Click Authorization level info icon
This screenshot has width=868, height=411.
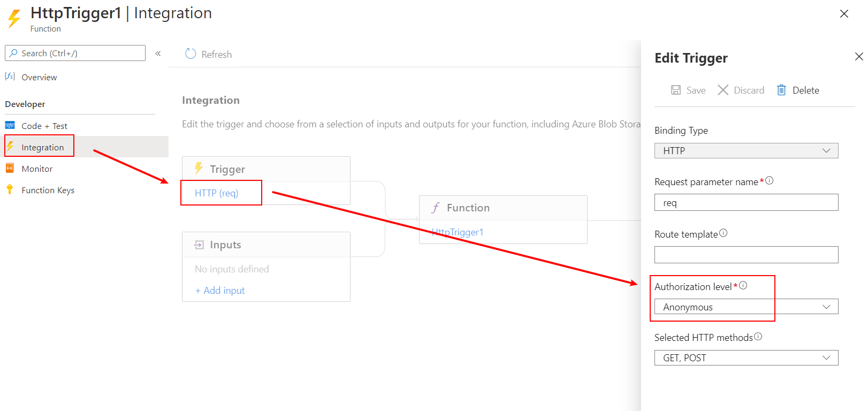(x=743, y=286)
